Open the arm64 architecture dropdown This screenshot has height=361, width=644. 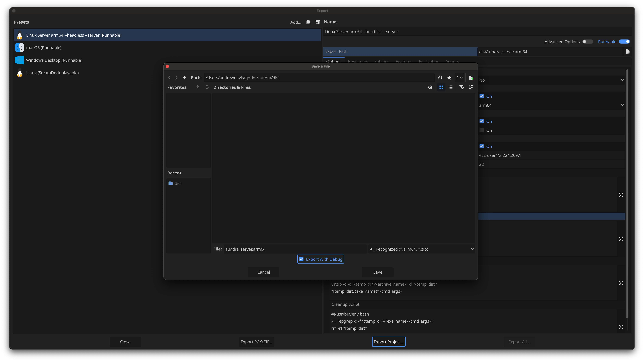[x=551, y=105]
